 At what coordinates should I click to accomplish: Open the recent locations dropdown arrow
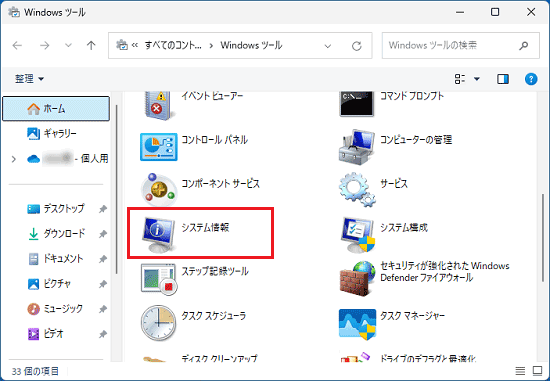tap(68, 45)
